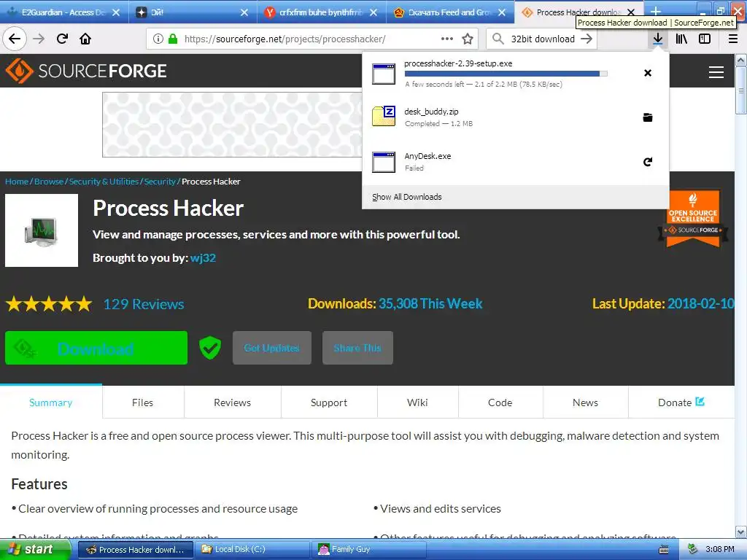
Task: Bookmark this page with the star
Action: 468,39
